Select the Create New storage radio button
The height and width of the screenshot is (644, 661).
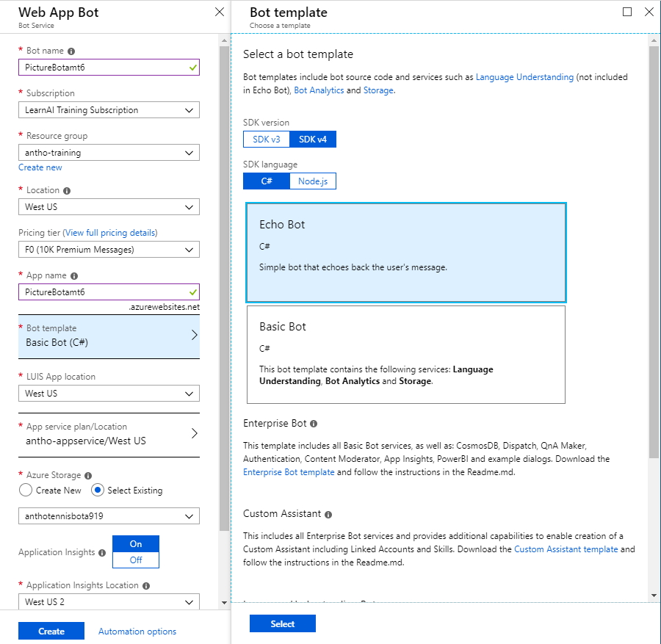point(26,490)
